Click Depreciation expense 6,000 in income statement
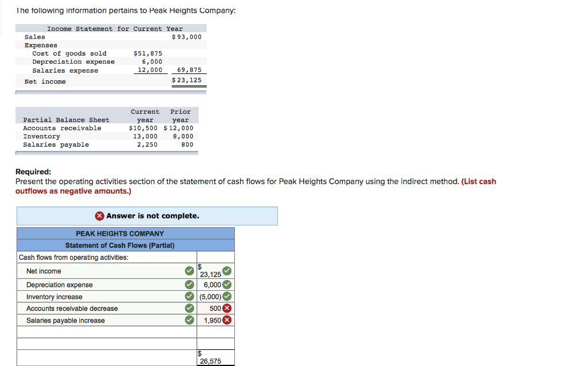 pos(152,62)
